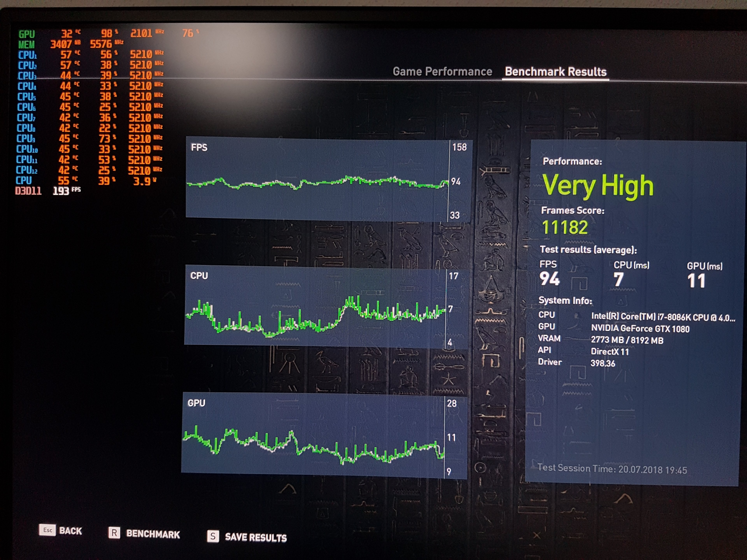The height and width of the screenshot is (560, 747).
Task: Click the GPU (ms) average value
Action: coord(696,281)
